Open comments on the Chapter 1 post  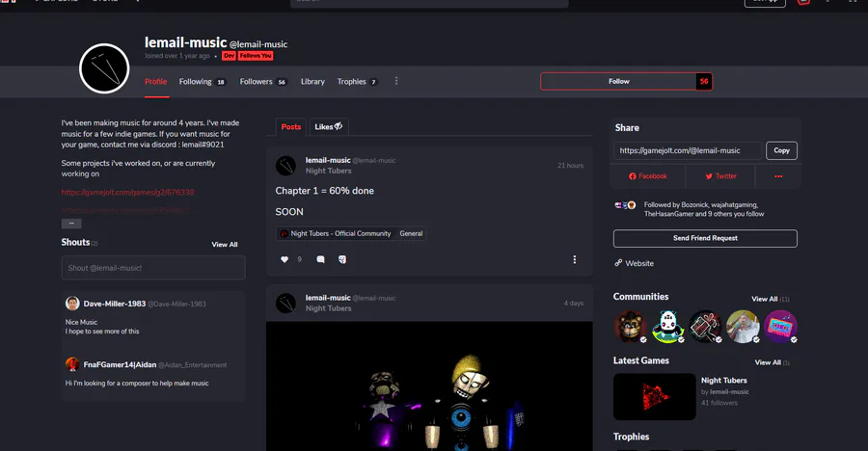[320, 259]
